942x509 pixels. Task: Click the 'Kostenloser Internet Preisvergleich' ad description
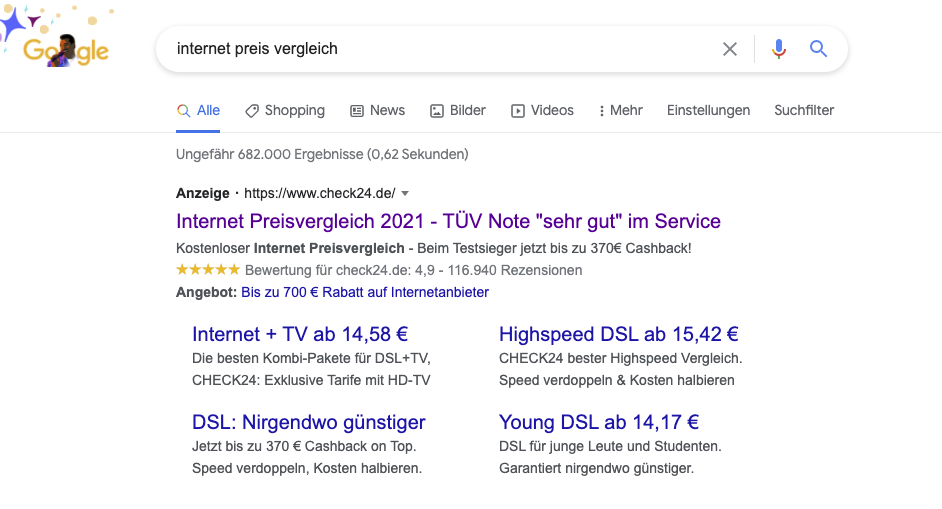pyautogui.click(x=434, y=248)
